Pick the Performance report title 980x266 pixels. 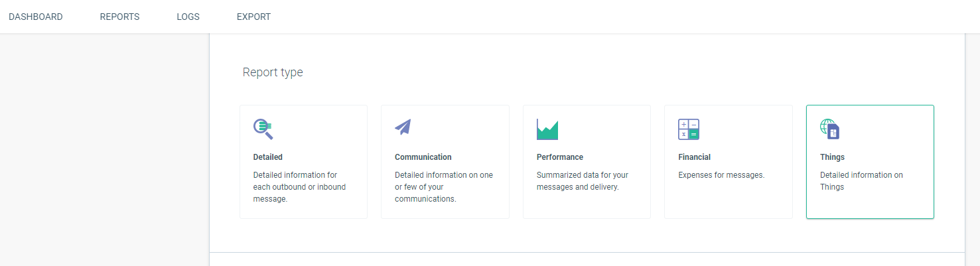pyautogui.click(x=560, y=157)
